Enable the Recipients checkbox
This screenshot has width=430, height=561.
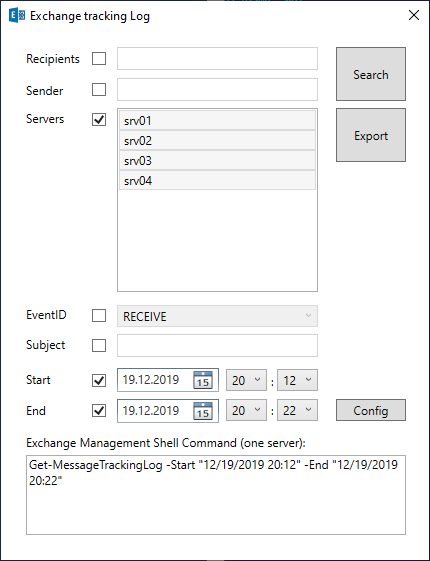(99, 59)
